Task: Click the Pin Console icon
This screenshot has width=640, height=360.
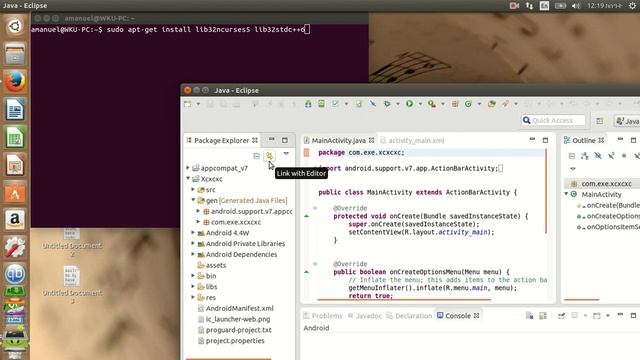Action: click(x=562, y=316)
